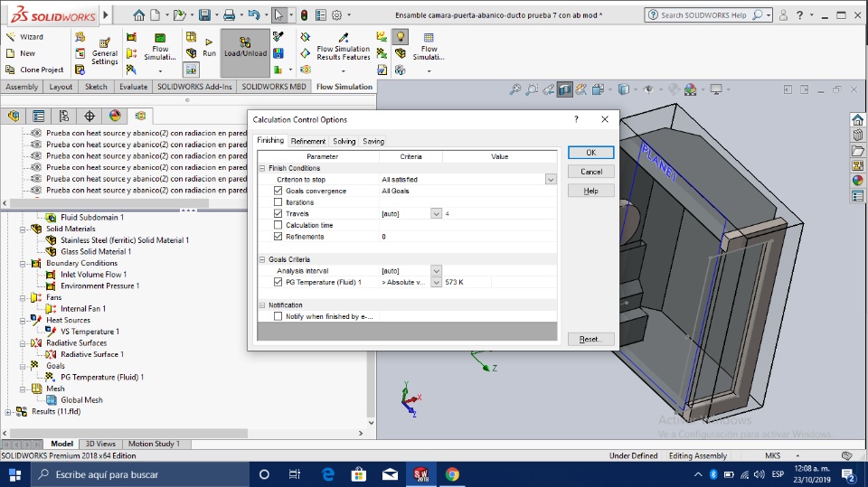Screen dimensions: 868x487
Task: Collapse the Boundary Conditions tree node
Action: (23, 264)
